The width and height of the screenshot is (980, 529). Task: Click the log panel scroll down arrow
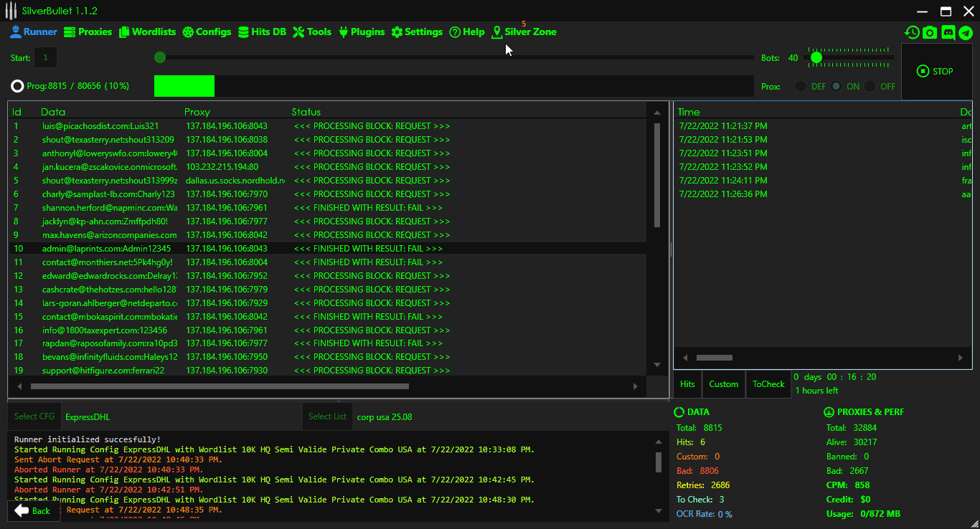click(659, 510)
